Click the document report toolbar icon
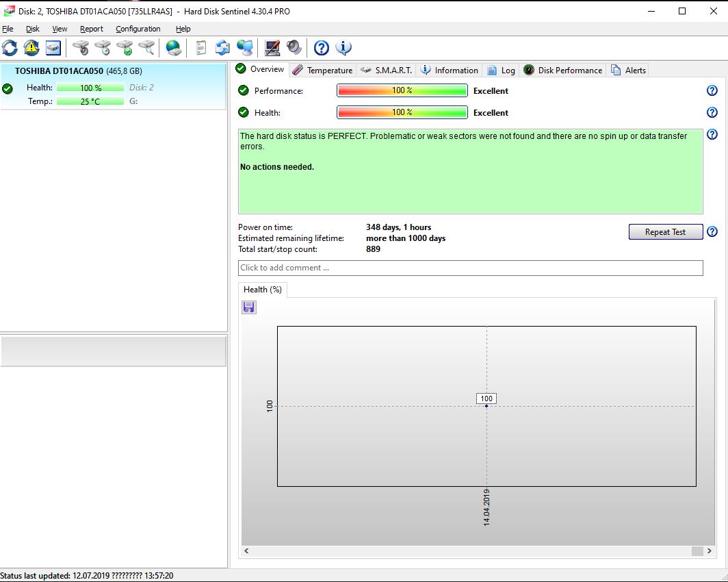Image resolution: width=728 pixels, height=582 pixels. (x=200, y=48)
